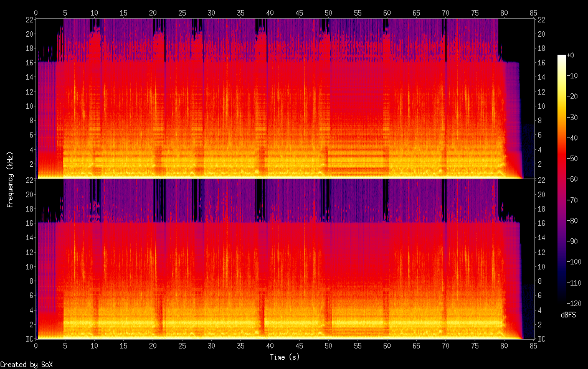The image size is (588, 369).
Task: Click the dBFS label under color bar
Action: pyautogui.click(x=568, y=315)
